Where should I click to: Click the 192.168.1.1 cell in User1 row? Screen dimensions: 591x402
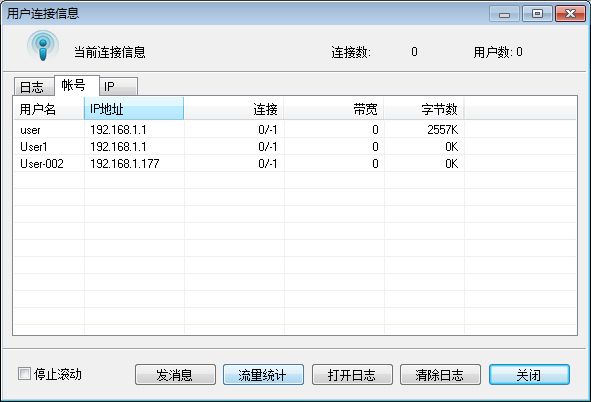coord(118,147)
